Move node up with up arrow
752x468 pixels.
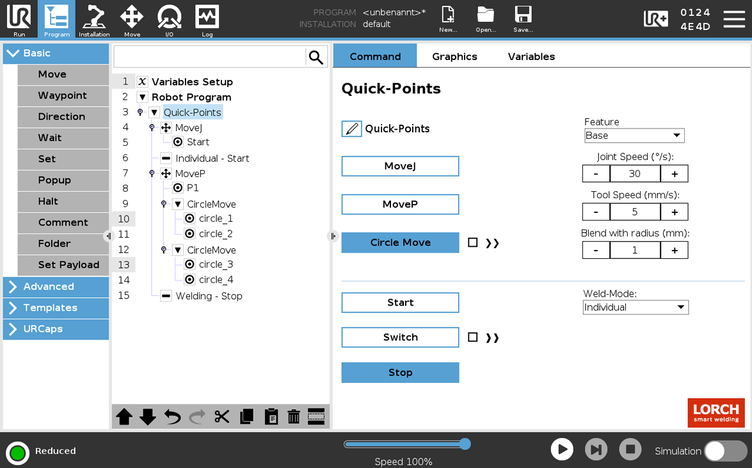click(x=124, y=417)
